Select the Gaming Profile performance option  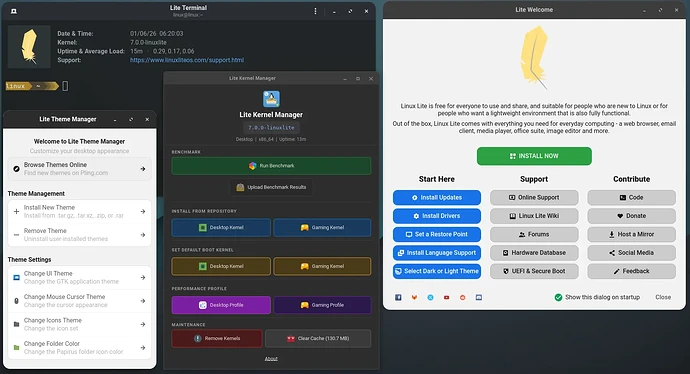pyautogui.click(x=322, y=305)
